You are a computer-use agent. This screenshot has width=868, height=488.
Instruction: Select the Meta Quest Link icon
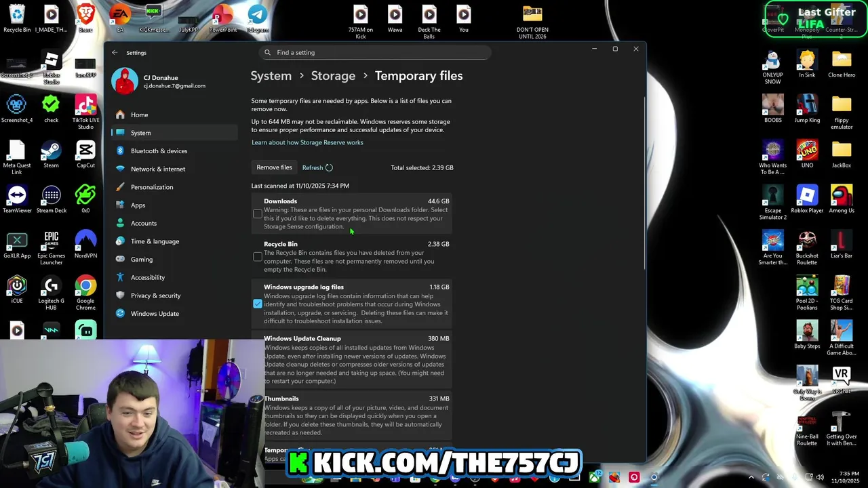[17, 158]
